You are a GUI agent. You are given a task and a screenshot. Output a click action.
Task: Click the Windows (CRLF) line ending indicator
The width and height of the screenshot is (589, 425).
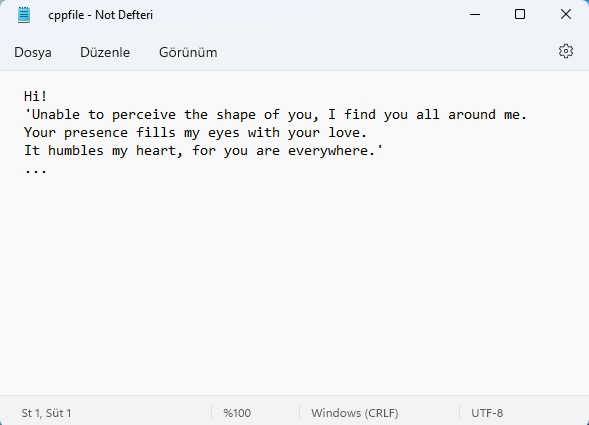[355, 413]
